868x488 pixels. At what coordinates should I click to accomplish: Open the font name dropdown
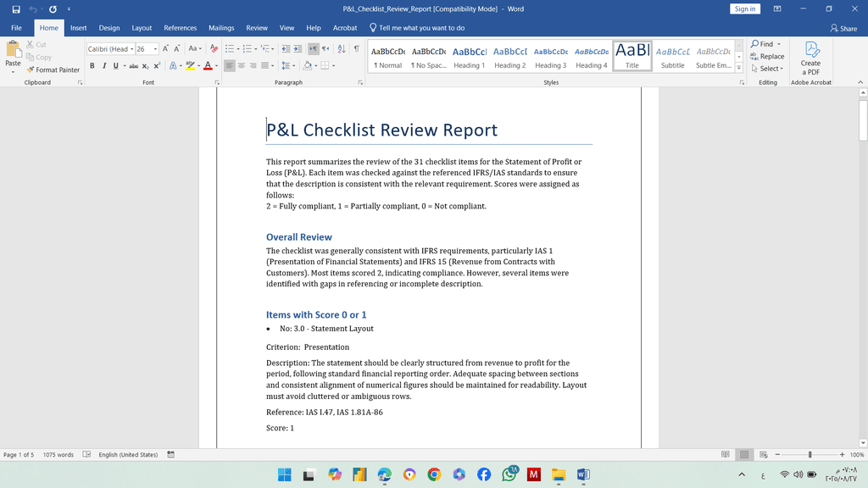click(131, 48)
